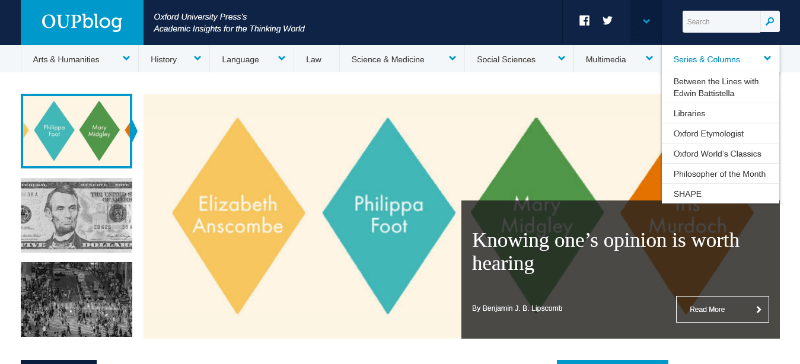Click the search magnifier icon

click(x=770, y=21)
